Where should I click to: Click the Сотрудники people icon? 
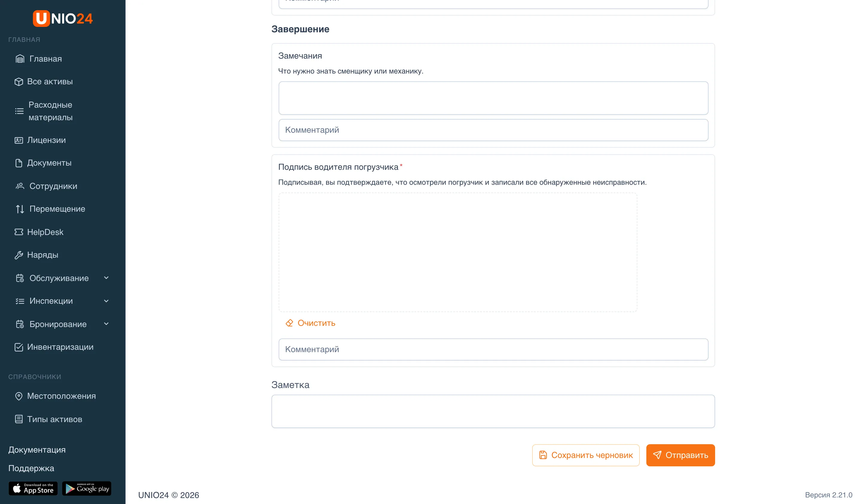(20, 186)
